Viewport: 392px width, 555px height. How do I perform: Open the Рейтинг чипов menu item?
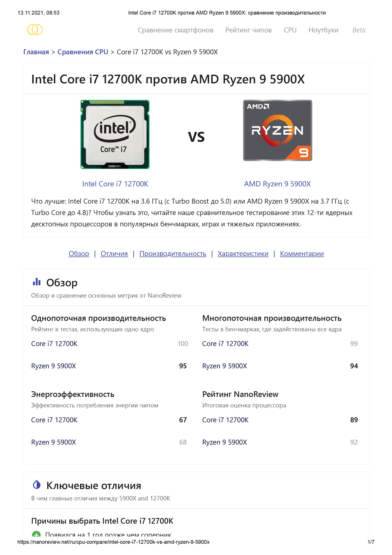[248, 30]
